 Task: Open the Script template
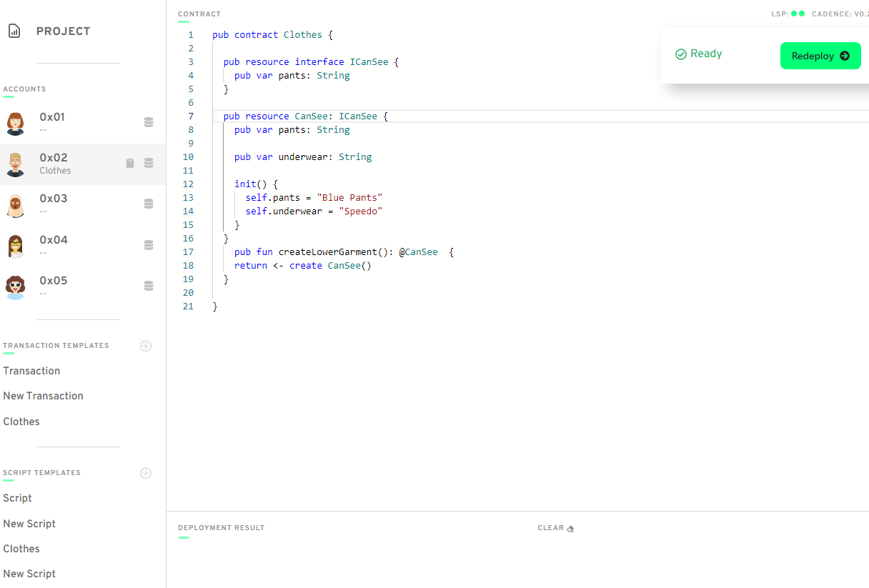point(17,498)
